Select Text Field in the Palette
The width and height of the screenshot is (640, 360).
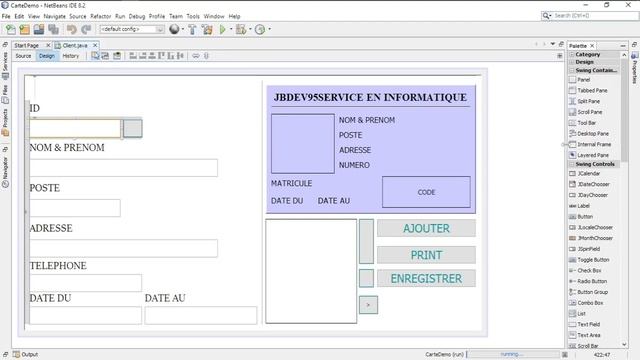click(584, 324)
